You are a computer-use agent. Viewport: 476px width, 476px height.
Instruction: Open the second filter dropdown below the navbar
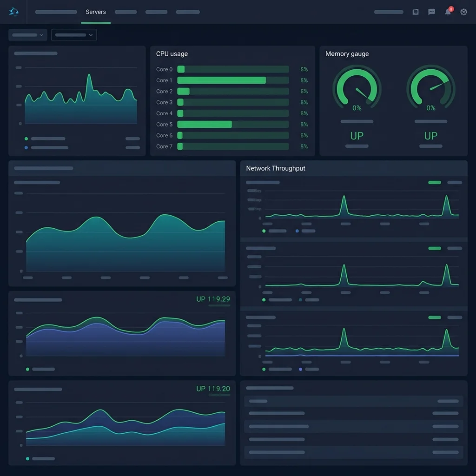73,35
